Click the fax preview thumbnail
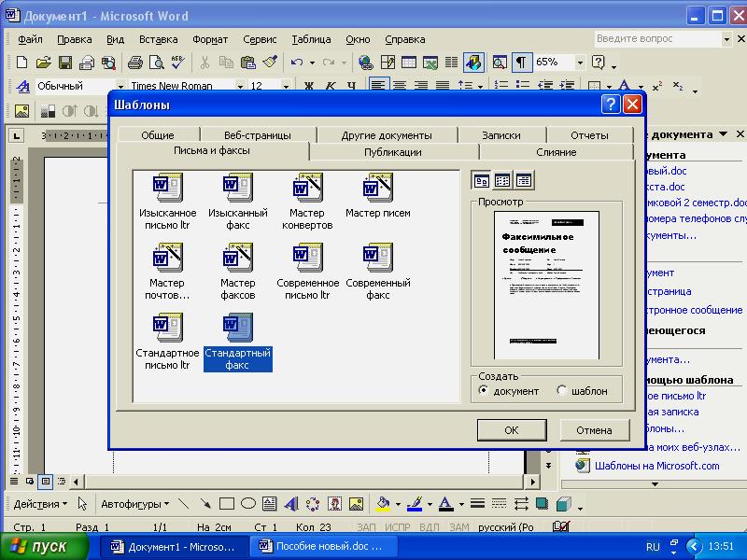This screenshot has height=560, width=747. point(546,285)
